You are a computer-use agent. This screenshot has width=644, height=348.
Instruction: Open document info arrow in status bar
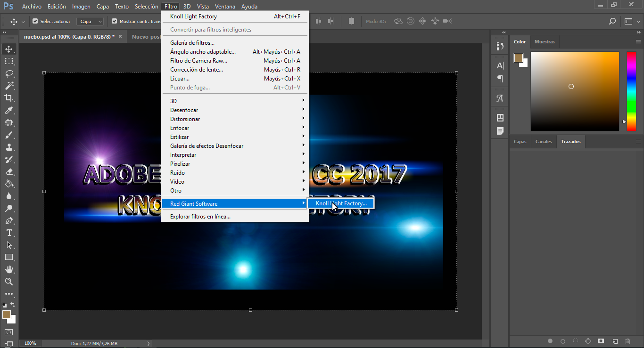149,343
